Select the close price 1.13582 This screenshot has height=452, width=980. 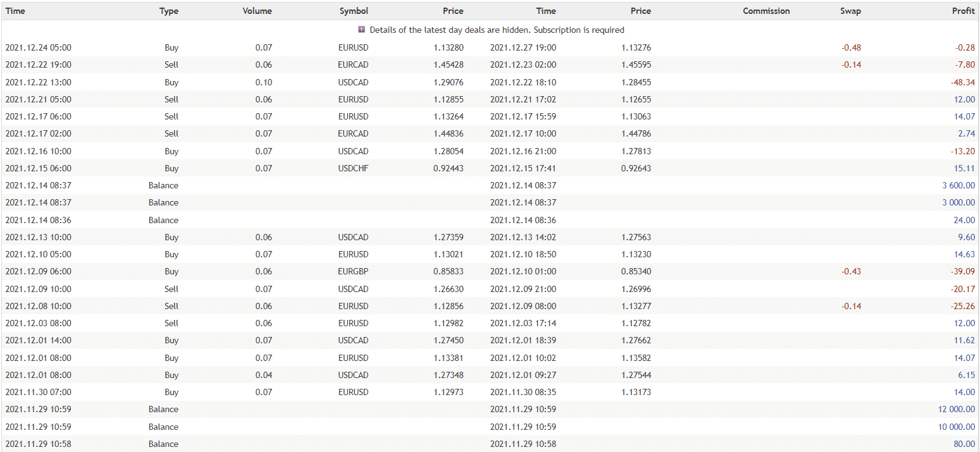click(636, 358)
